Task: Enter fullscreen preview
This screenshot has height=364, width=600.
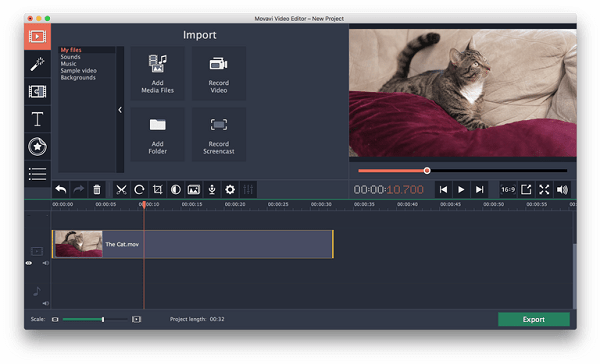Action: [x=544, y=189]
